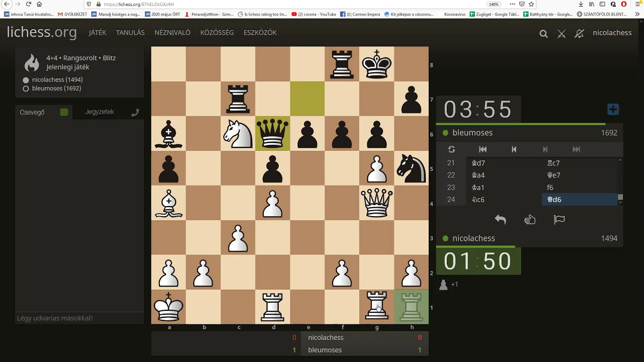Select the white king on a1
This screenshot has height=362, width=644.
tap(169, 307)
